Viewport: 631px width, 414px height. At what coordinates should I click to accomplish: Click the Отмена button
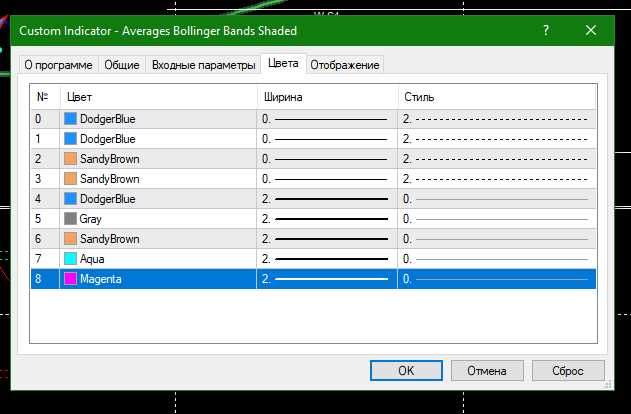click(487, 371)
